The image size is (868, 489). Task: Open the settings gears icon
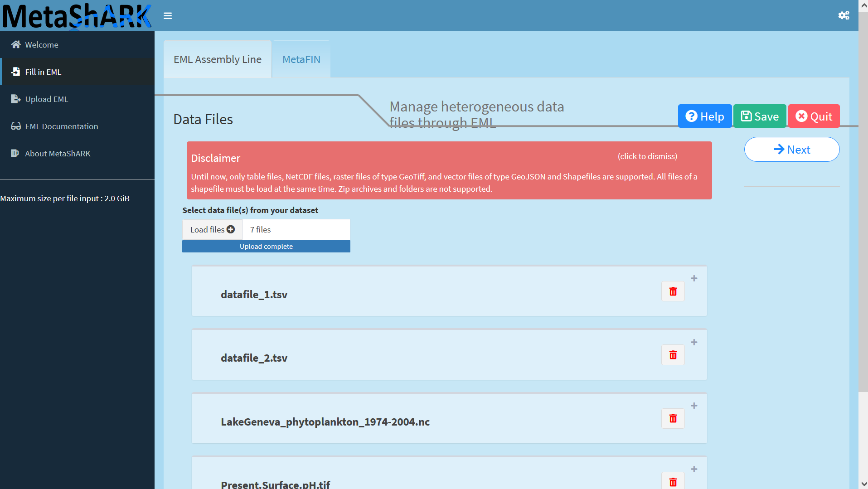click(844, 15)
